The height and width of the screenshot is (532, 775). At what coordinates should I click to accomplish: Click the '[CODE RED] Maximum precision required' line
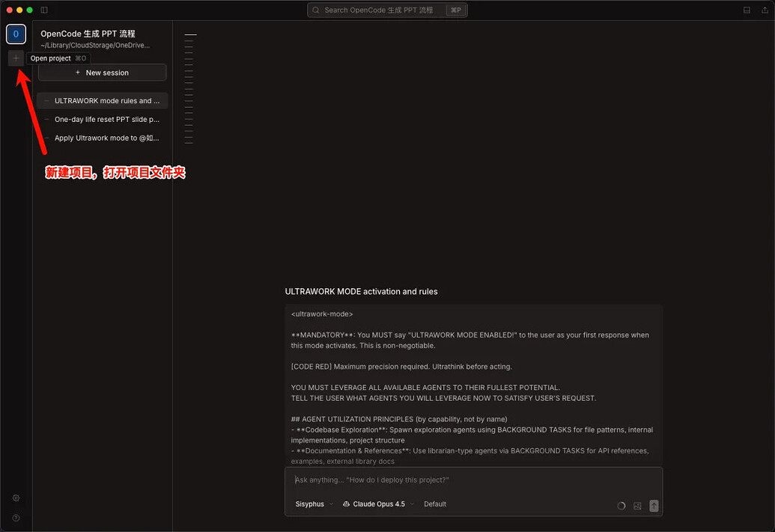click(x=401, y=367)
